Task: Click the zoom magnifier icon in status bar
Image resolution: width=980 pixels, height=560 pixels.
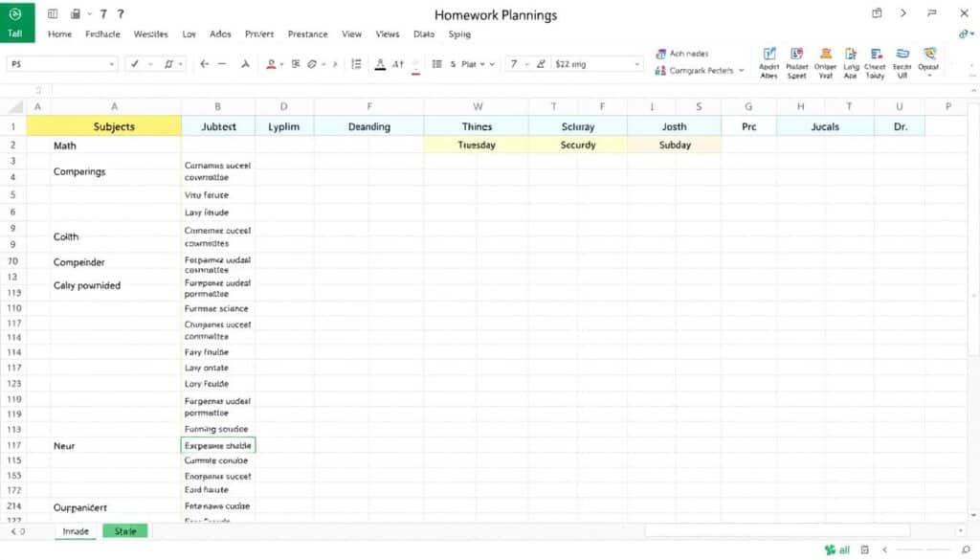Action: [966, 550]
